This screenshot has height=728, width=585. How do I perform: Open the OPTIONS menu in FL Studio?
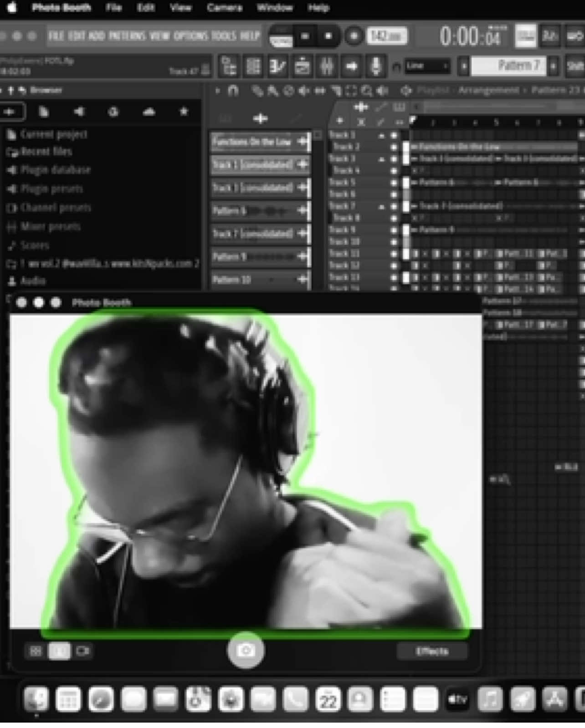tap(191, 36)
